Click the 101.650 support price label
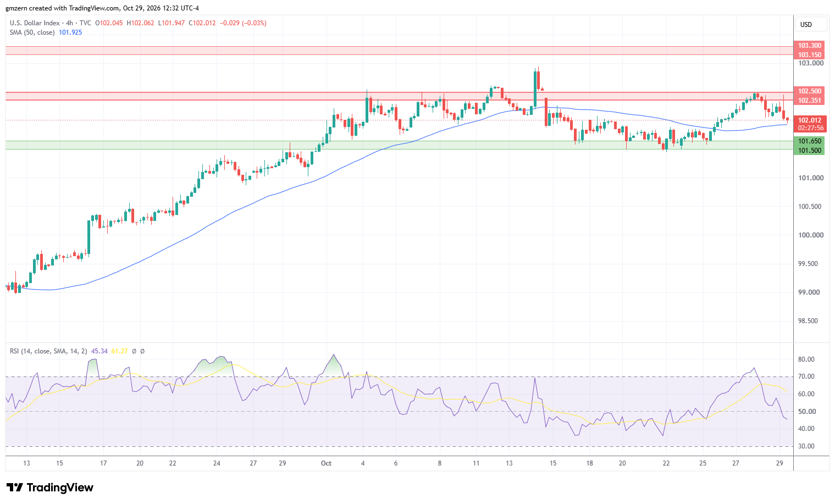Image resolution: width=835 pixels, height=504 pixels. (x=810, y=141)
